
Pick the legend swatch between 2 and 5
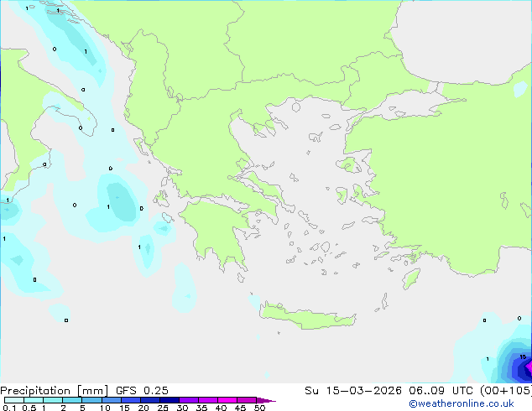(72, 400)
